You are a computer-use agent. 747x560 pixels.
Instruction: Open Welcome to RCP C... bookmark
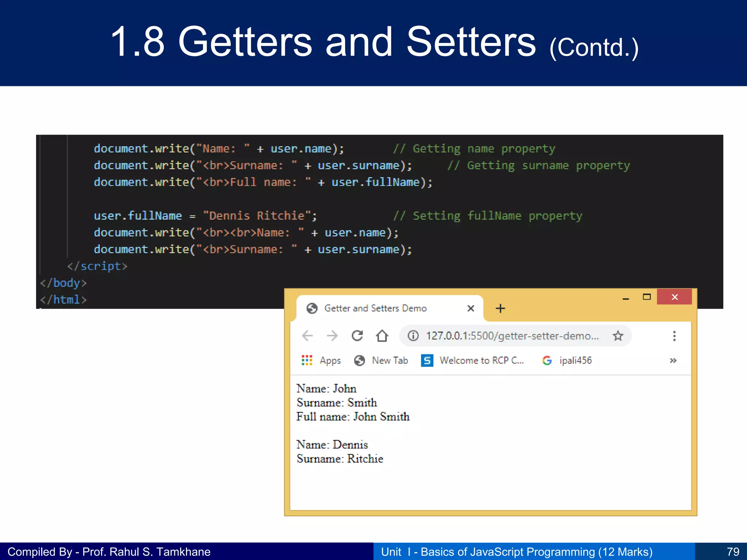pyautogui.click(x=472, y=360)
